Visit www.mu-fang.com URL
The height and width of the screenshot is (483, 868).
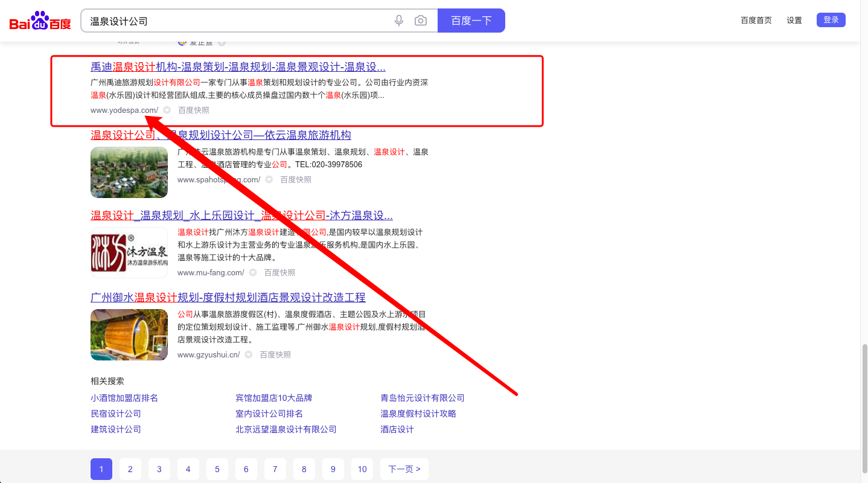click(x=211, y=273)
